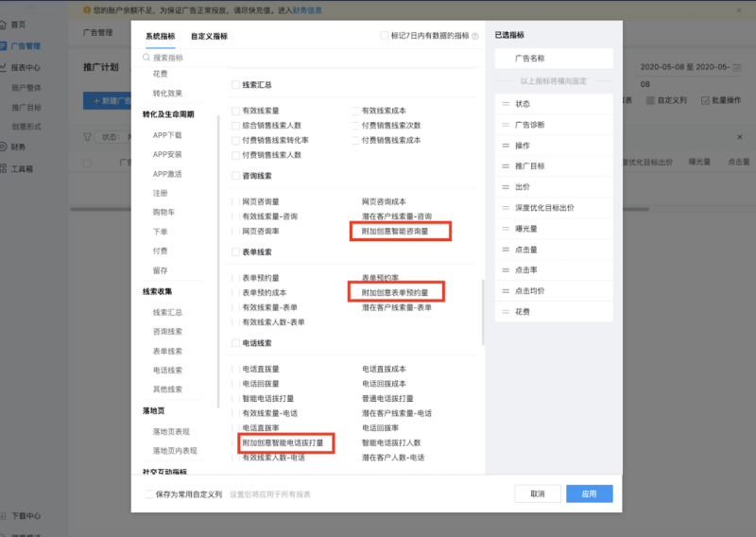Click the drag handle beside 推广目标 in selected list
Screen dimensions: 756x537
tap(506, 166)
